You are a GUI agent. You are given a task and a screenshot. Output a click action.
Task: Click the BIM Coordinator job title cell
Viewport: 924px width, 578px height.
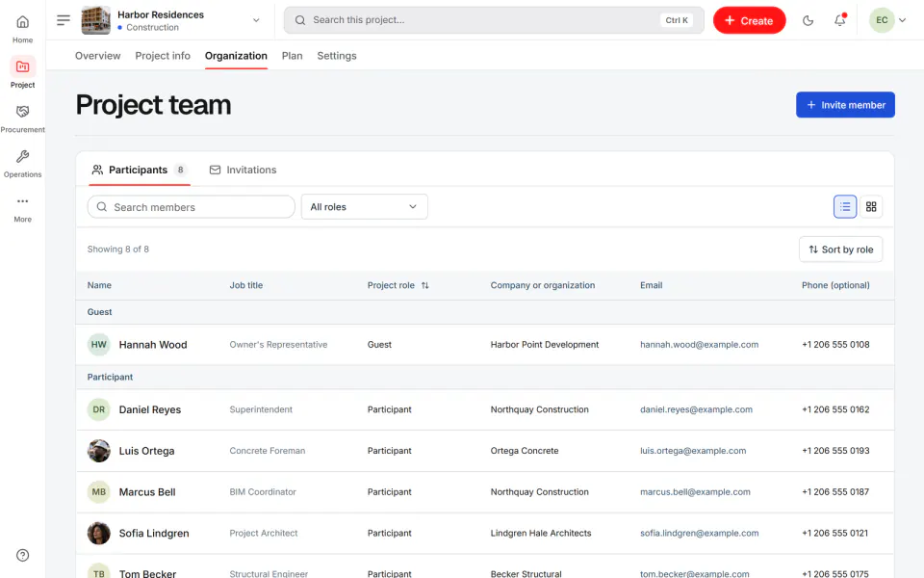pyautogui.click(x=262, y=492)
